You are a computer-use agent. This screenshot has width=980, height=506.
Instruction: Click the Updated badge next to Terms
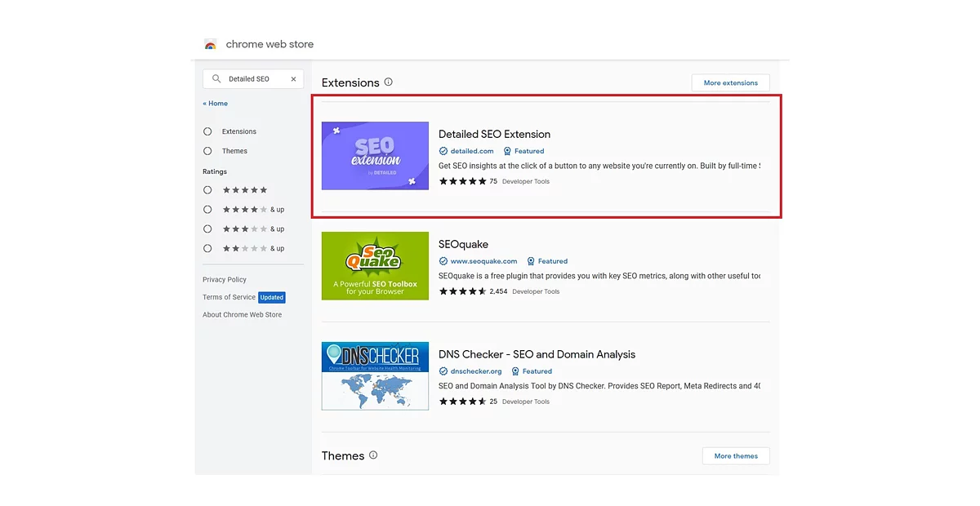pyautogui.click(x=272, y=297)
